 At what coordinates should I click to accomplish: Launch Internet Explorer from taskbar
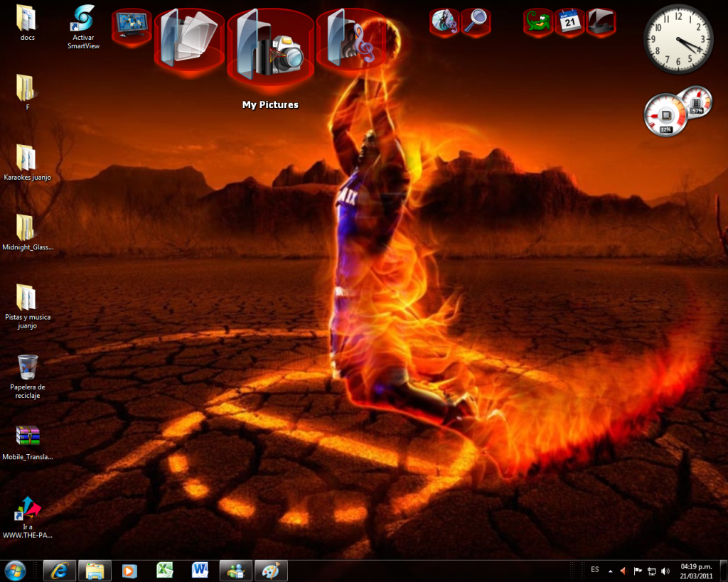coord(60,571)
